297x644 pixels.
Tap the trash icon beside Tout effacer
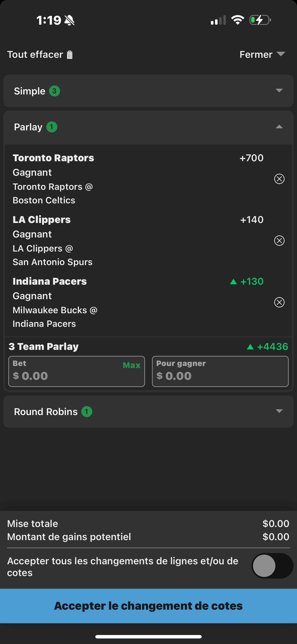pyautogui.click(x=70, y=55)
